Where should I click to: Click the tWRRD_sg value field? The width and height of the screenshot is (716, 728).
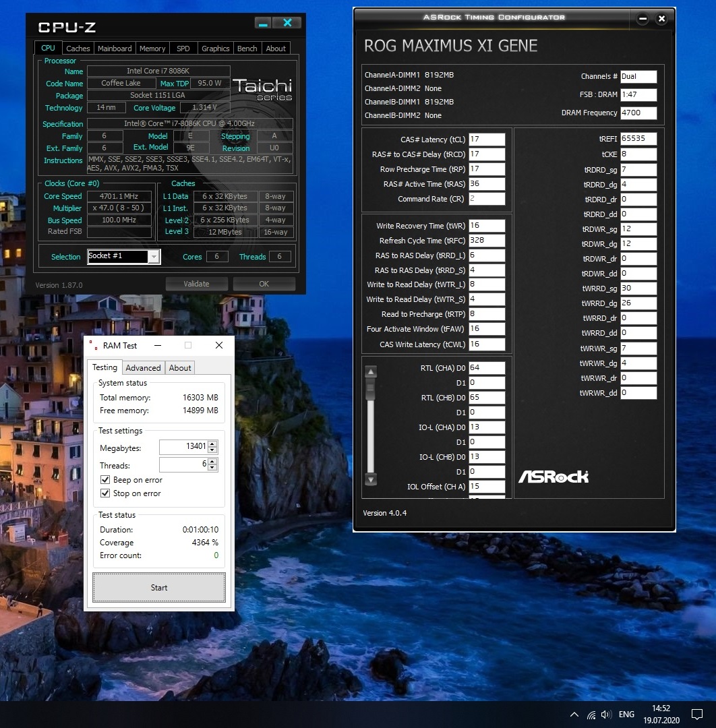(638, 289)
